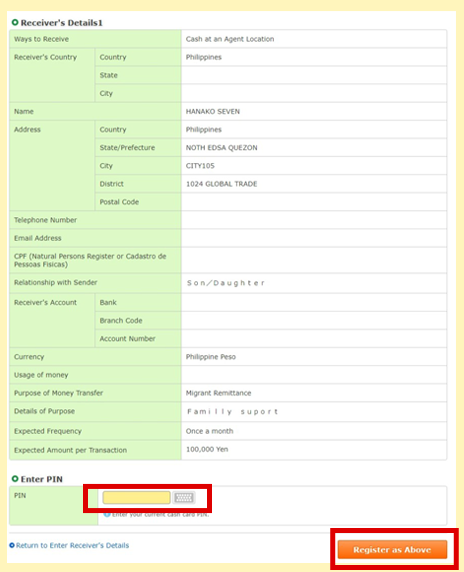
Task: Focus the yellow PIN input field
Action: pyautogui.click(x=136, y=498)
